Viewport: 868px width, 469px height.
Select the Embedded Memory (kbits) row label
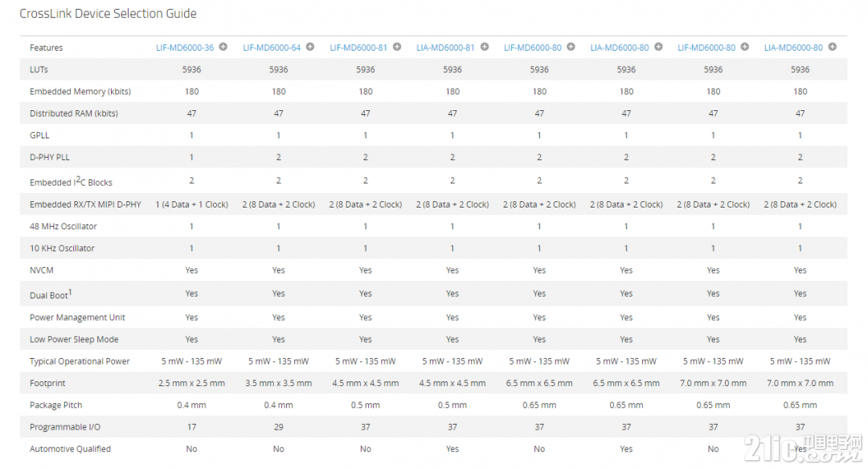point(80,92)
